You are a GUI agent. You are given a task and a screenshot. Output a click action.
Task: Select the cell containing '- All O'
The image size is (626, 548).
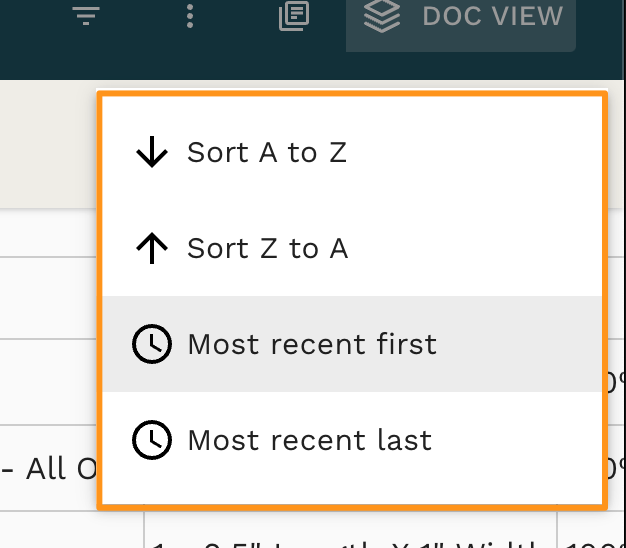tap(48, 468)
